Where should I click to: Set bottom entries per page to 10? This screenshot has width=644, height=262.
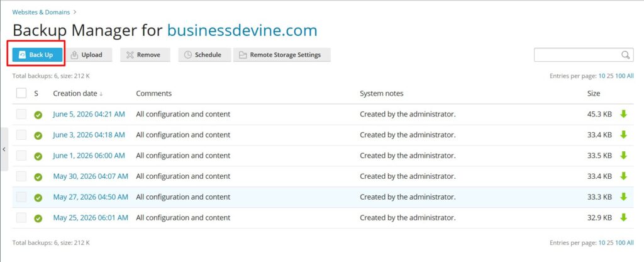602,243
